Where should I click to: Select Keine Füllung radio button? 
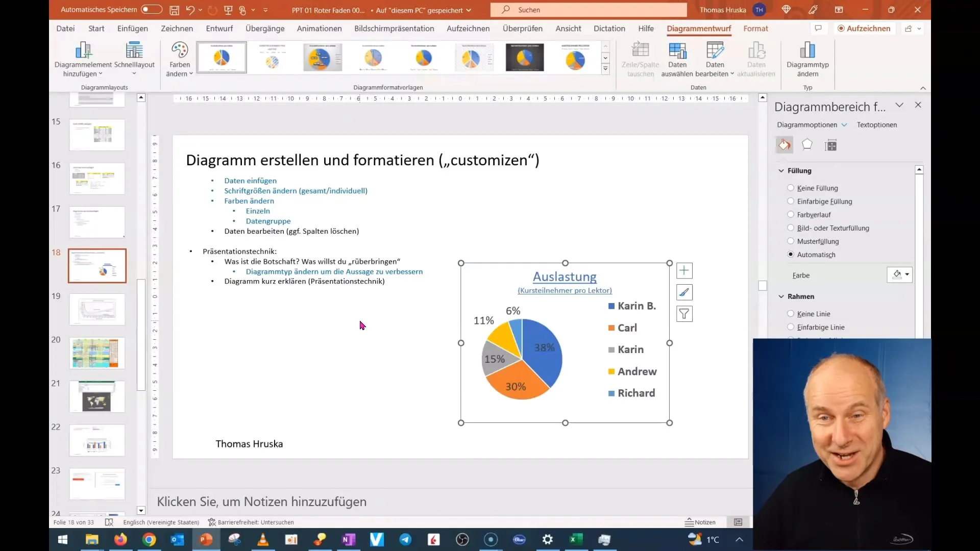click(x=791, y=188)
